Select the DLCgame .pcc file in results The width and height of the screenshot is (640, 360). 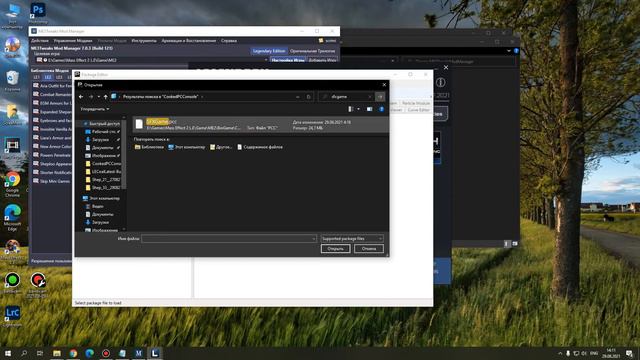pyautogui.click(x=260, y=124)
